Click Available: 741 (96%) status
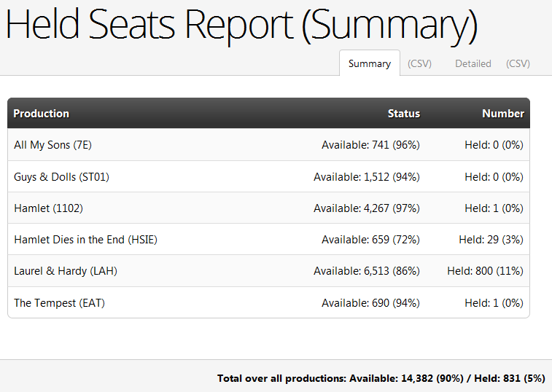Screen dimensions: 552x392 coord(370,144)
